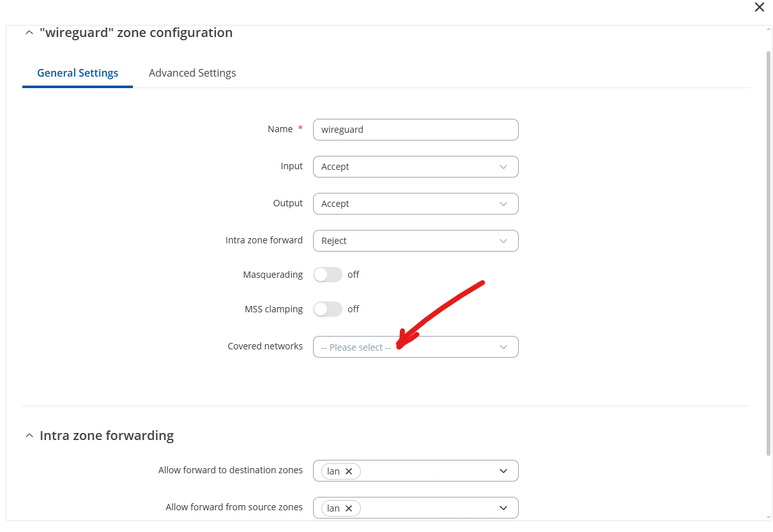
Task: Click the Masquerading label text
Action: click(x=273, y=275)
